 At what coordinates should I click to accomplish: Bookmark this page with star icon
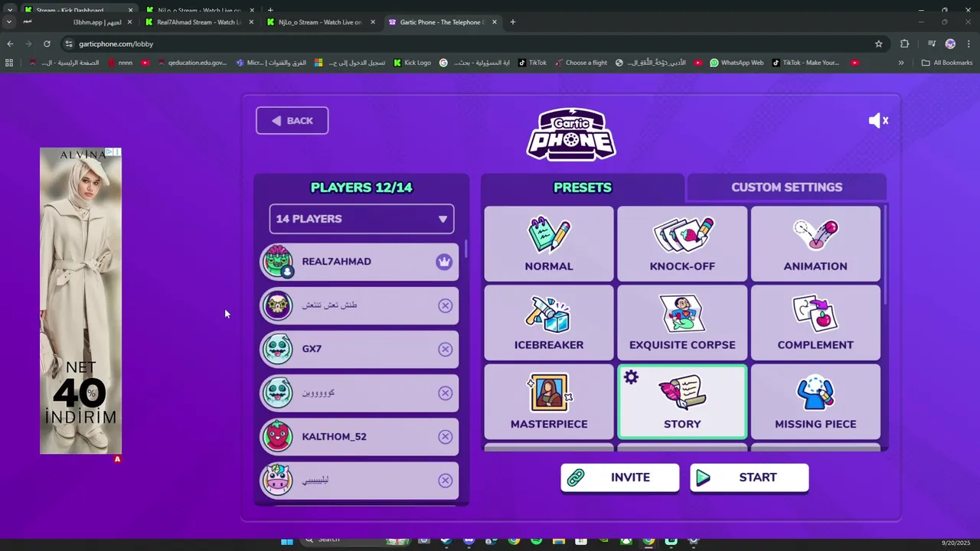coord(878,44)
